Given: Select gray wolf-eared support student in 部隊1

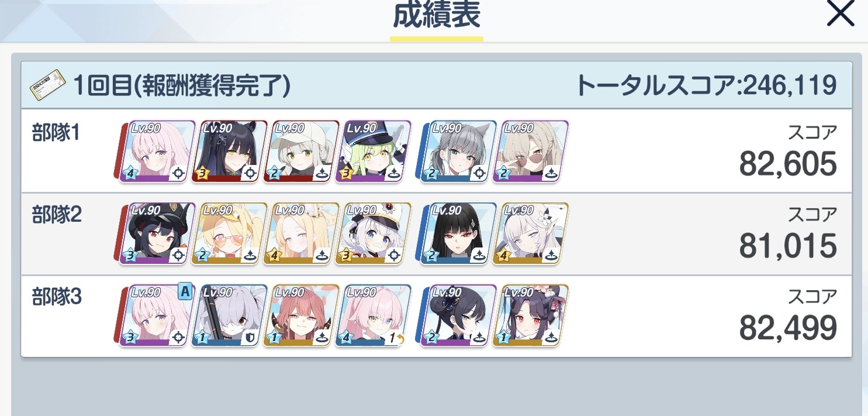Looking at the screenshot, I should click(x=459, y=152).
